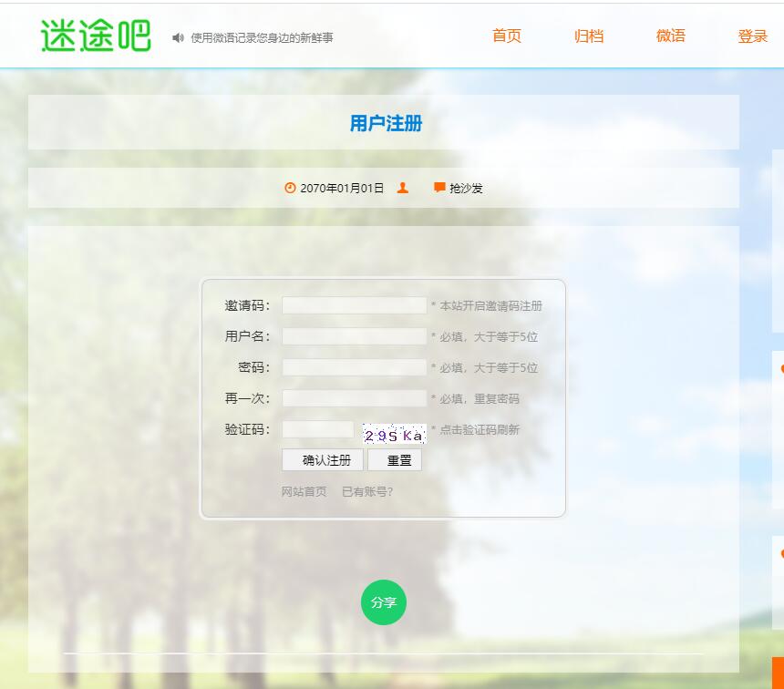Refresh the captcha image 29SKa
The image size is (784, 689).
[x=394, y=435]
